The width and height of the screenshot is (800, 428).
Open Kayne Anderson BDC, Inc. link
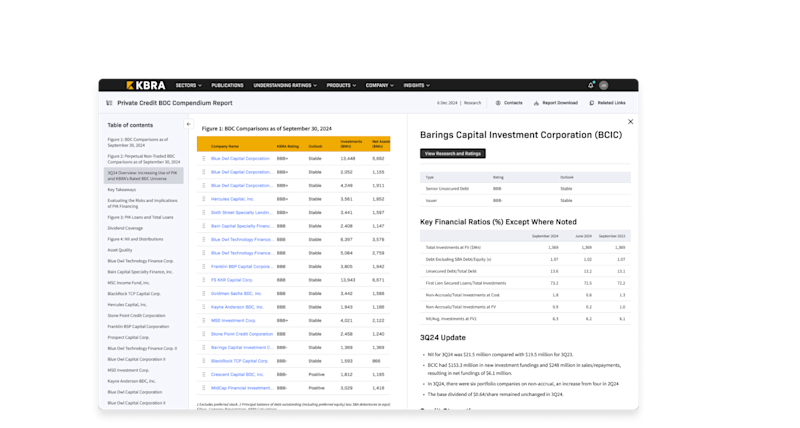pos(237,307)
